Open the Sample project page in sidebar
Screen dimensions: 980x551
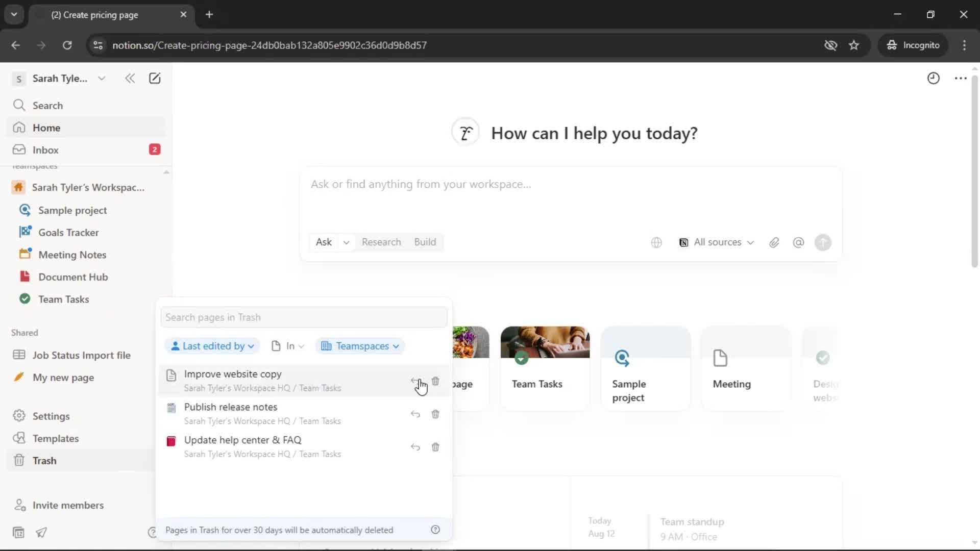(86, 210)
